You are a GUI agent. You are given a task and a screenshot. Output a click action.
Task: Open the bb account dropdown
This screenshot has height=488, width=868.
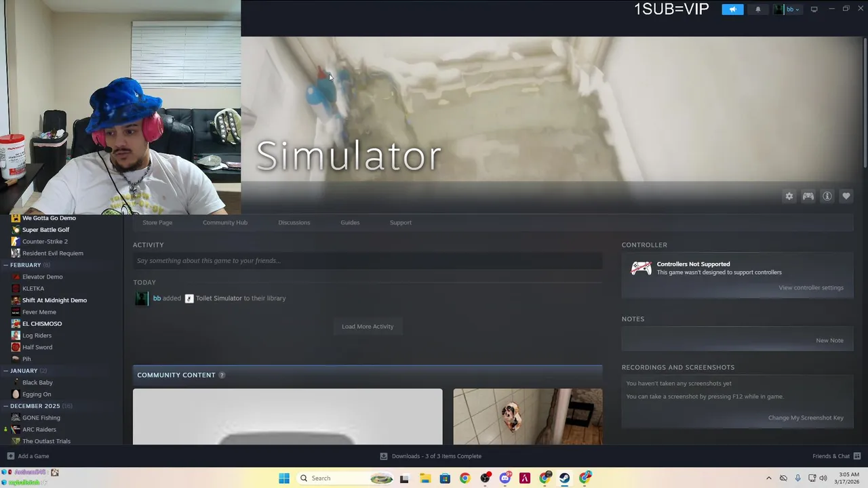click(788, 9)
